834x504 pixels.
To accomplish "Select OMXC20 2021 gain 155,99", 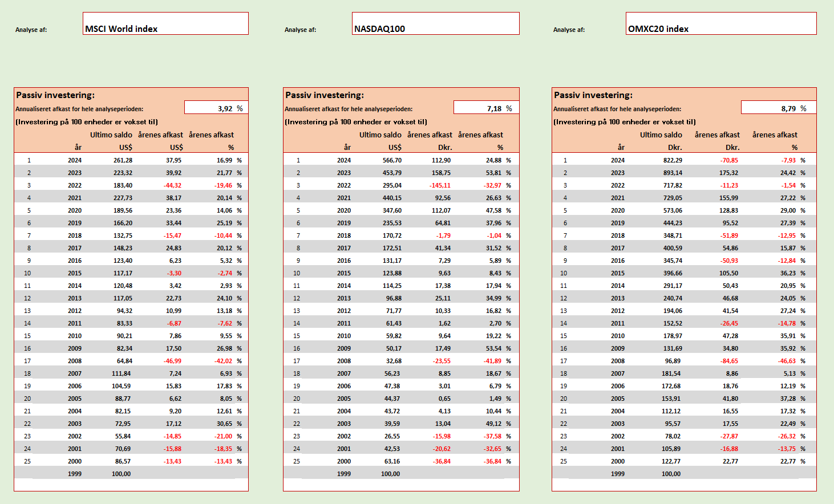I will pyautogui.click(x=728, y=198).
